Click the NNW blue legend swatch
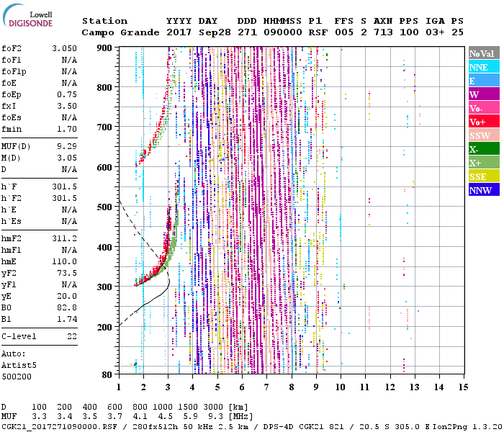Viewport: 504px width, 432px height. coord(481,190)
